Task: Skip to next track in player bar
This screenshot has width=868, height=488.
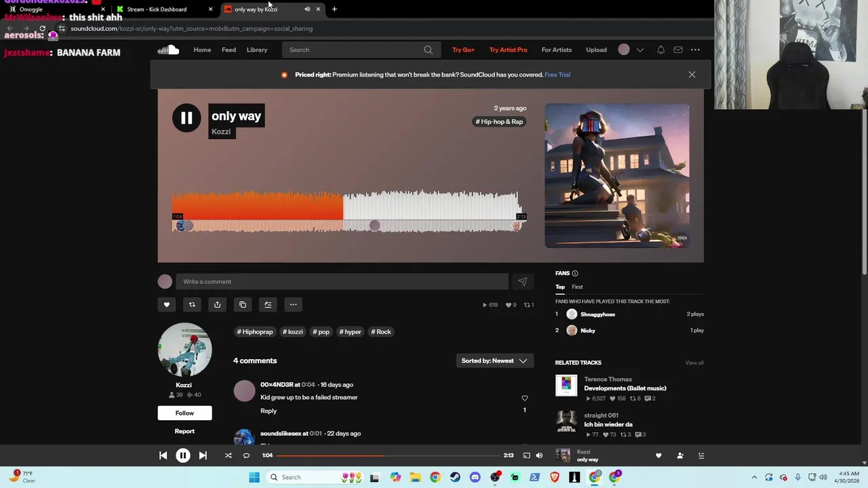Action: tap(203, 455)
